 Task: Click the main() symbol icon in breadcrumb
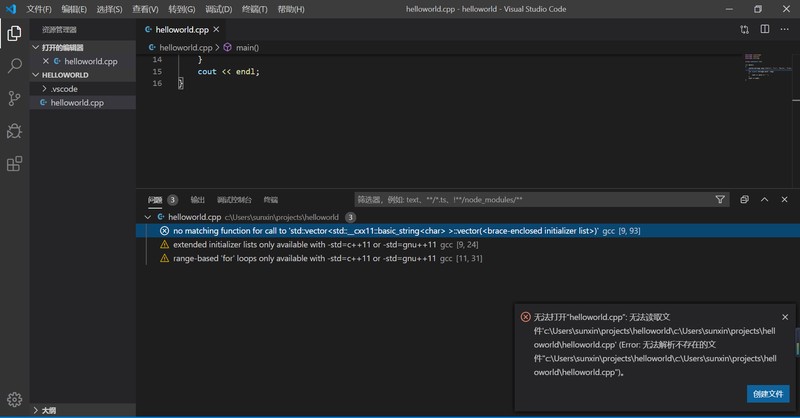pos(228,47)
